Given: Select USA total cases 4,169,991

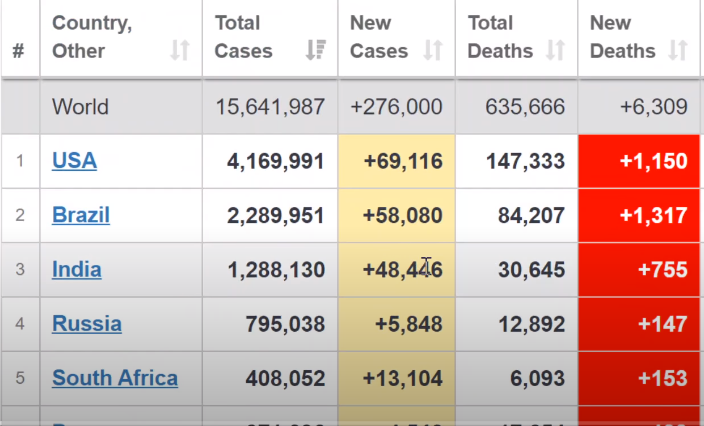Looking at the screenshot, I should [275, 161].
